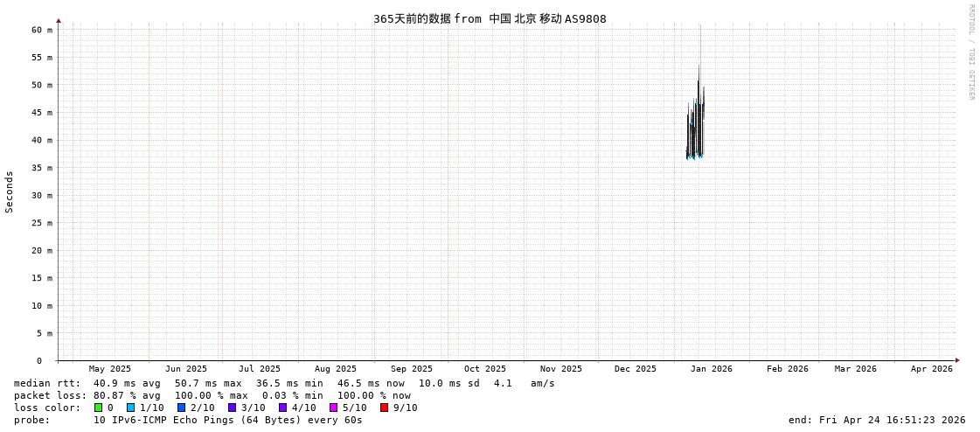Click the blue 2/10 loss color box
Screen dimensions: 980x432
[182, 408]
